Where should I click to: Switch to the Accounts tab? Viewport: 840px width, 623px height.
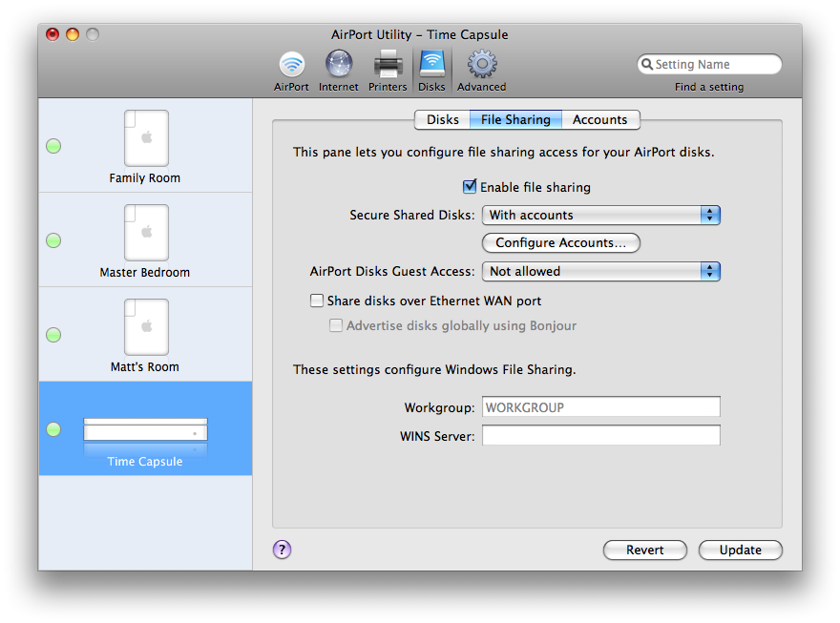click(600, 119)
